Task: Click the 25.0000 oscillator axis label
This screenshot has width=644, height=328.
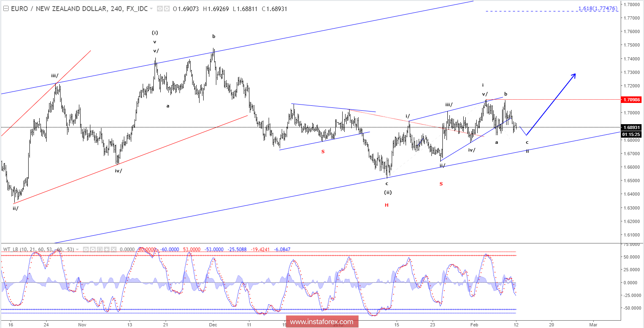Action: tap(633, 270)
